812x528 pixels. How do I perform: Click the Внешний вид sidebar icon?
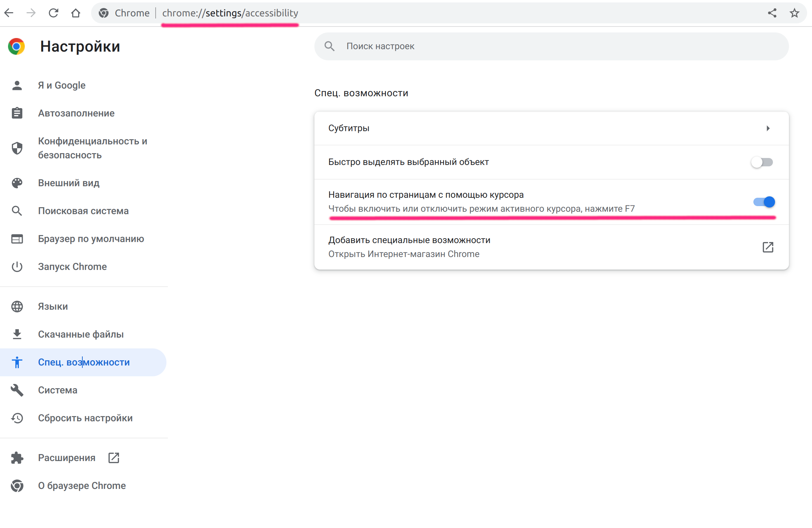(x=17, y=183)
